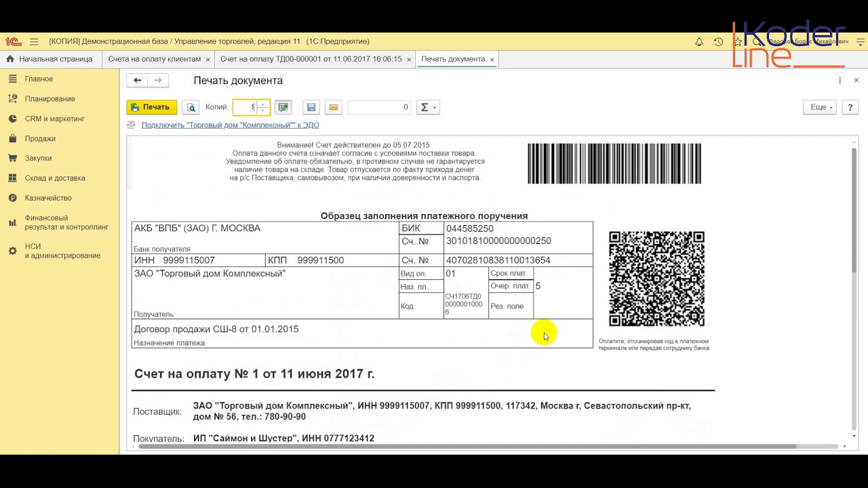Close the Печать документа tab
Viewport: 868px width, 488px height.
pos(492,60)
